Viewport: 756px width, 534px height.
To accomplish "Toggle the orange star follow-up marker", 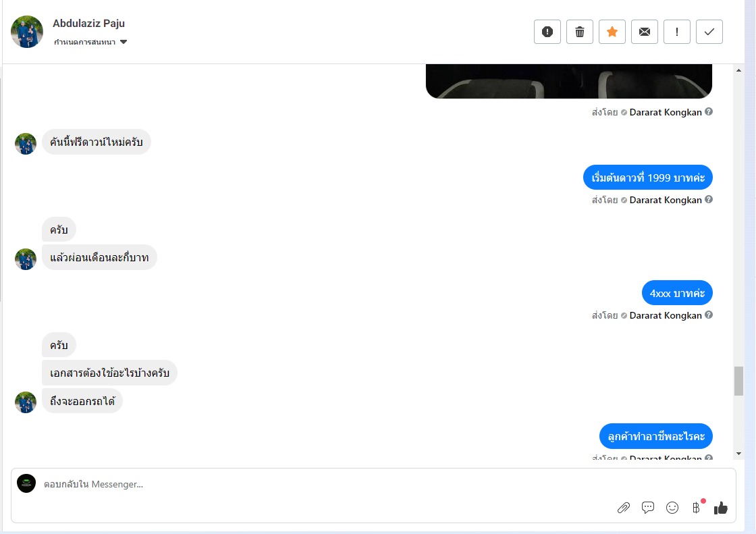I will coord(612,32).
